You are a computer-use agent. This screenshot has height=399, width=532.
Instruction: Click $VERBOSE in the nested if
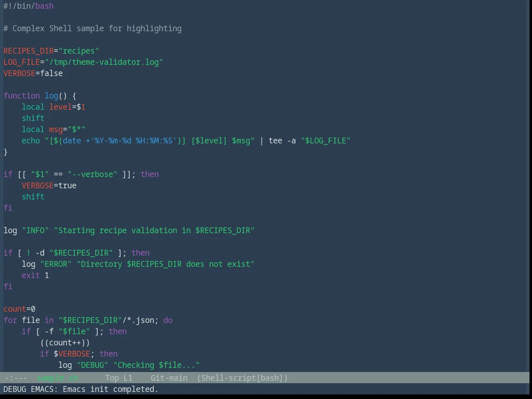[x=72, y=354]
